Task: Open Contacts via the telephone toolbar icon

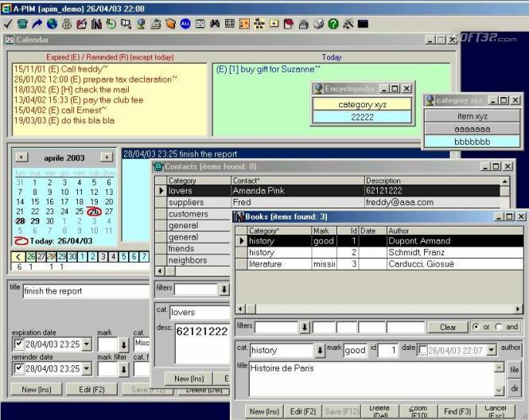Action: click(22, 24)
